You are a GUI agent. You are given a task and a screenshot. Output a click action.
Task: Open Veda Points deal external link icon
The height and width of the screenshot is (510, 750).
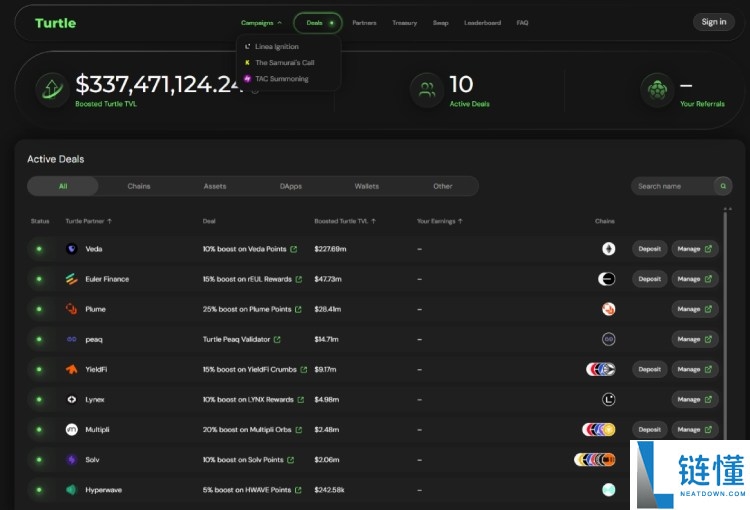click(294, 249)
